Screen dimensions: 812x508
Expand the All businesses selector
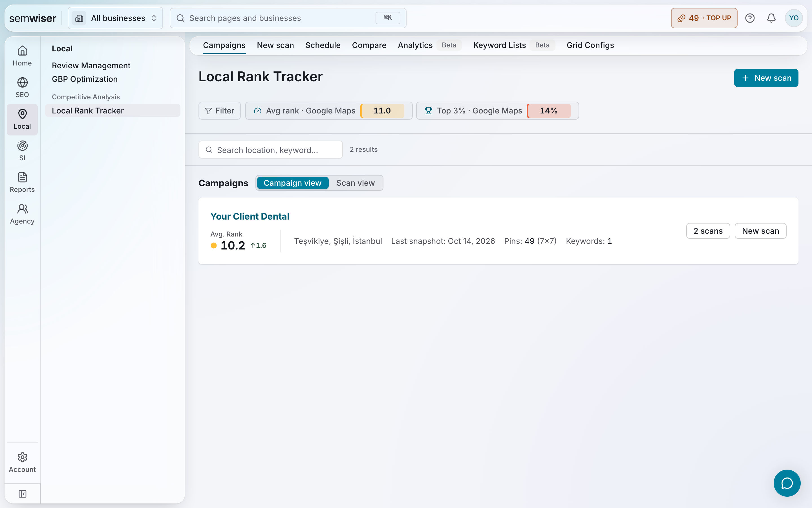[115, 18]
